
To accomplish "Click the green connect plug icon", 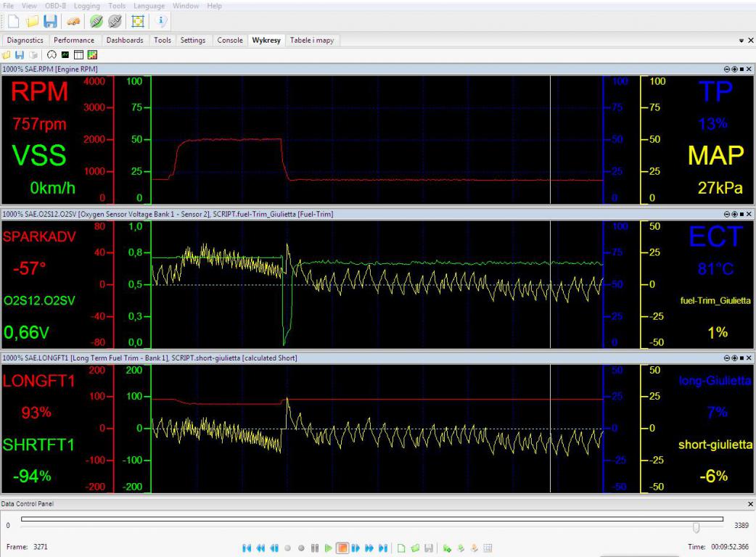I will coord(96,22).
